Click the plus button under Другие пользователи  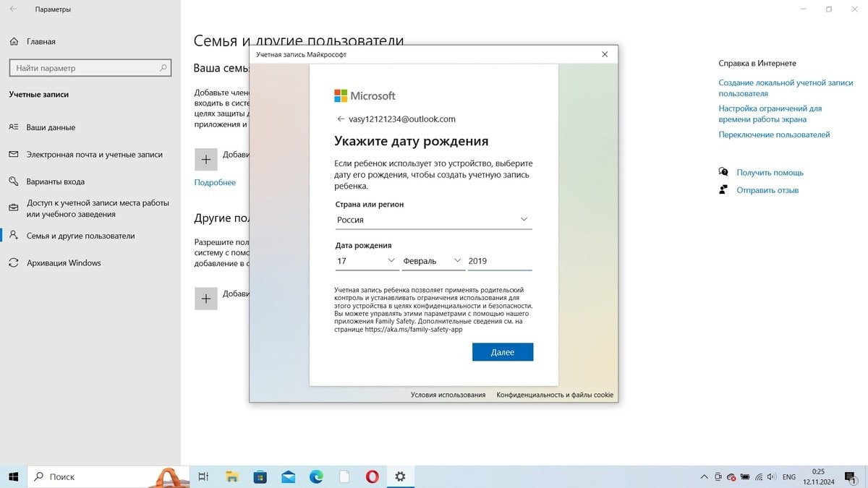206,298
